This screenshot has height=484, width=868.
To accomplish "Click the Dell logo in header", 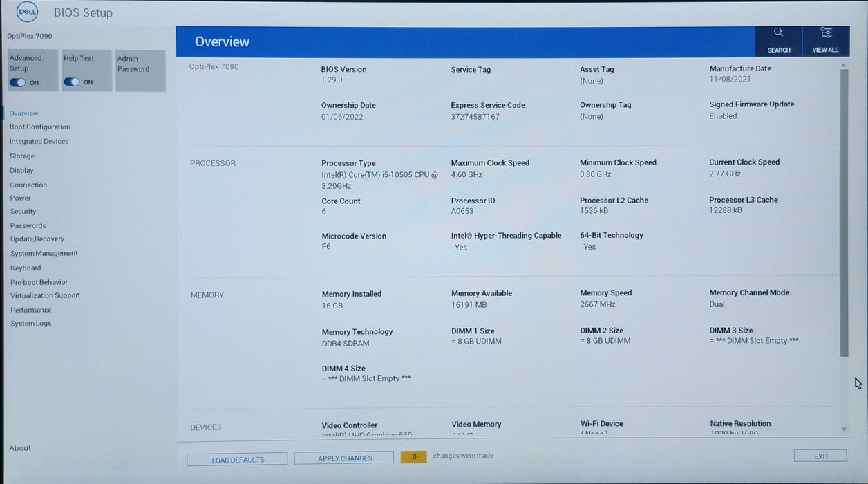I will point(28,12).
